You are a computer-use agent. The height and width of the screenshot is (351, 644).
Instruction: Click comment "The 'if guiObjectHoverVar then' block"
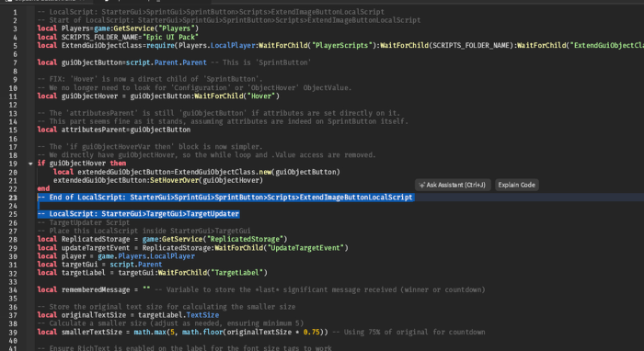coord(150,146)
